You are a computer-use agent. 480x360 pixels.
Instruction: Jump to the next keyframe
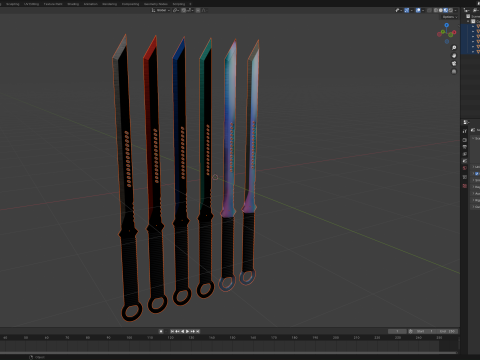[x=192, y=331]
